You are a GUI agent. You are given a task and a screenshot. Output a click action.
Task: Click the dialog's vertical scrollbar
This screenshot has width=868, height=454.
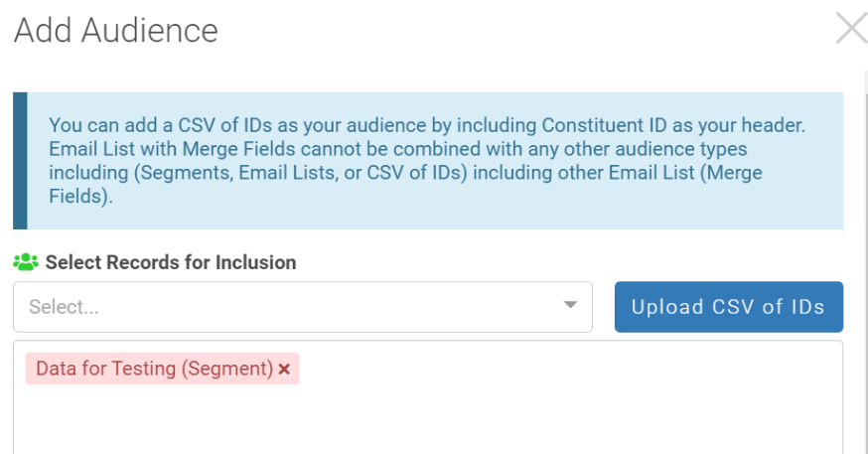[863, 258]
